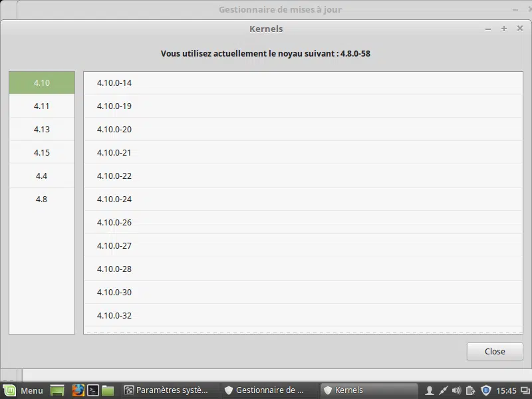Select the 4.13 kernel series

click(42, 129)
